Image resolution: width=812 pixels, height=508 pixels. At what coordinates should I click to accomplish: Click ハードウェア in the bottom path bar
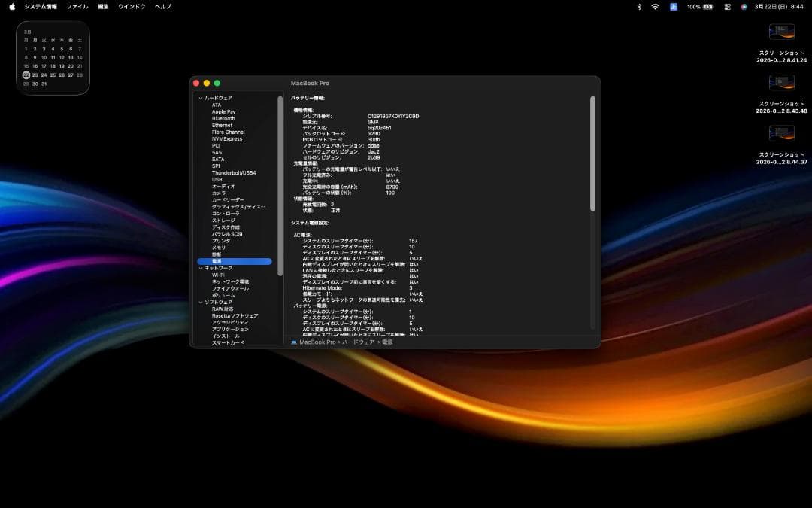(x=358, y=342)
